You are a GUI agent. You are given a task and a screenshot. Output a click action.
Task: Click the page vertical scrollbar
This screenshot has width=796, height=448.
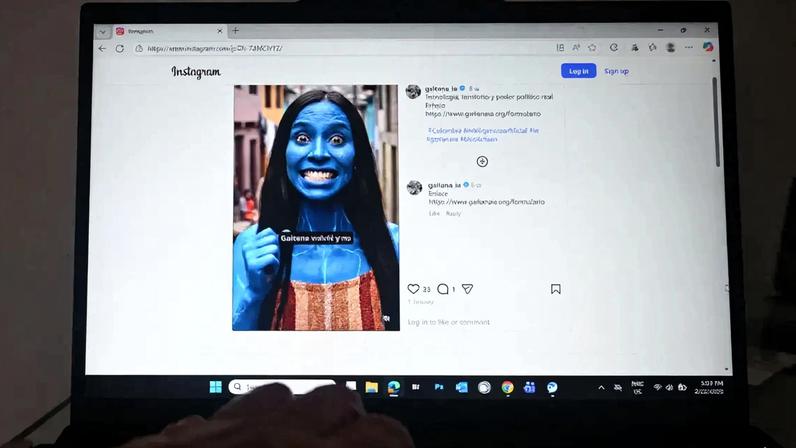coord(717,122)
